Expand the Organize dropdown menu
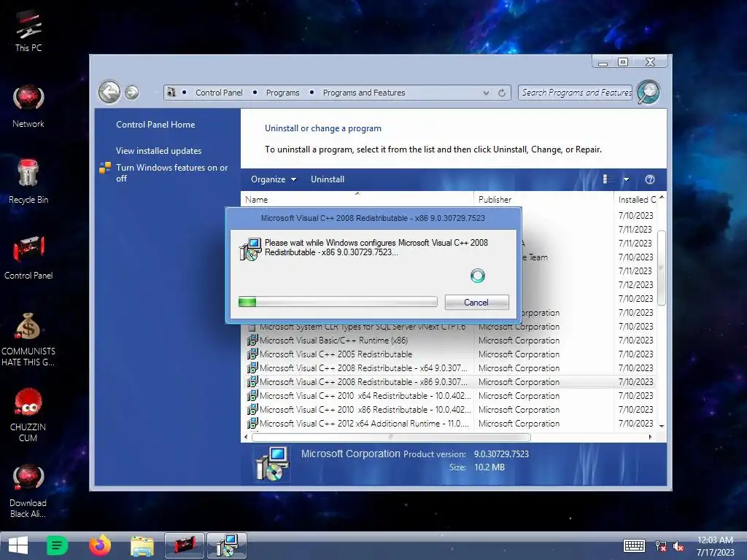This screenshot has width=747, height=560. [274, 179]
